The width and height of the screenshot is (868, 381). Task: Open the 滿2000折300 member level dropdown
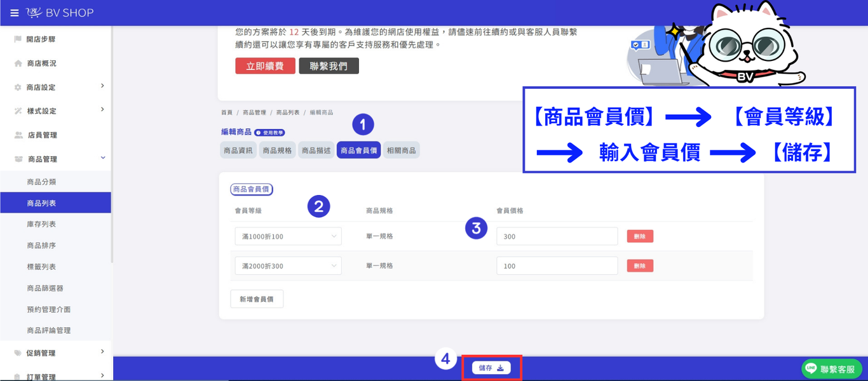coord(288,266)
